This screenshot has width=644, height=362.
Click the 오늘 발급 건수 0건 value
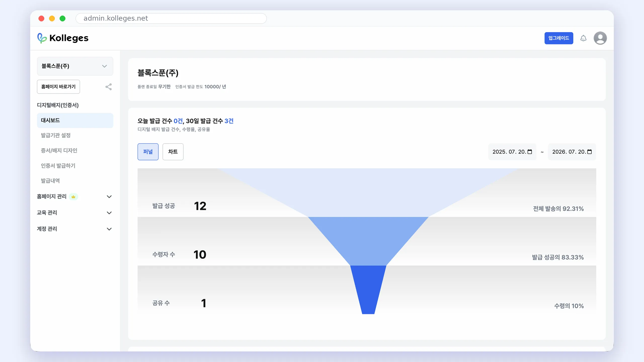coord(178,121)
